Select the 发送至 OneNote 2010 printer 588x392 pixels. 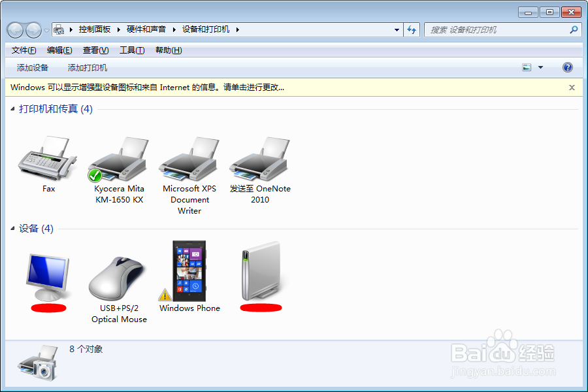coord(260,169)
